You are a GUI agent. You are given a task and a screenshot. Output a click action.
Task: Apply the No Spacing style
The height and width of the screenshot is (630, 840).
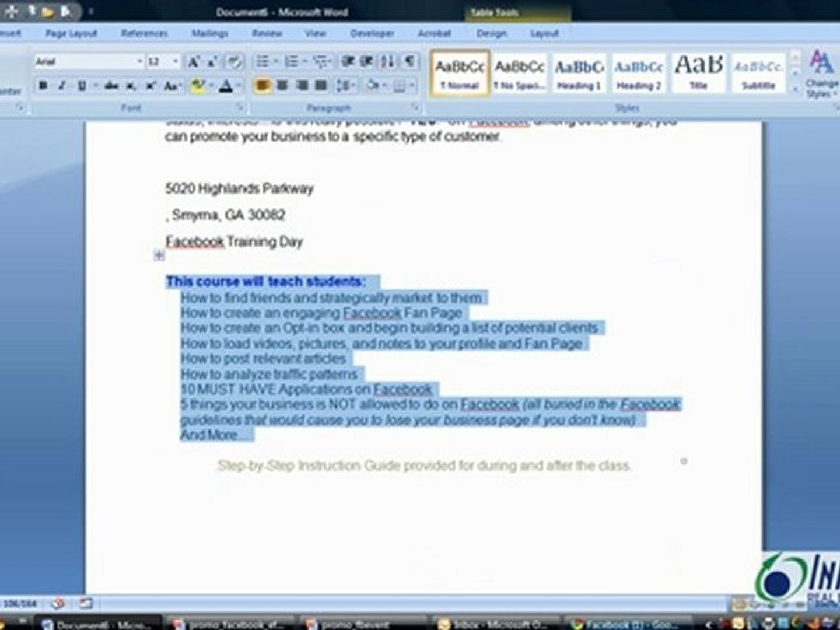click(520, 73)
